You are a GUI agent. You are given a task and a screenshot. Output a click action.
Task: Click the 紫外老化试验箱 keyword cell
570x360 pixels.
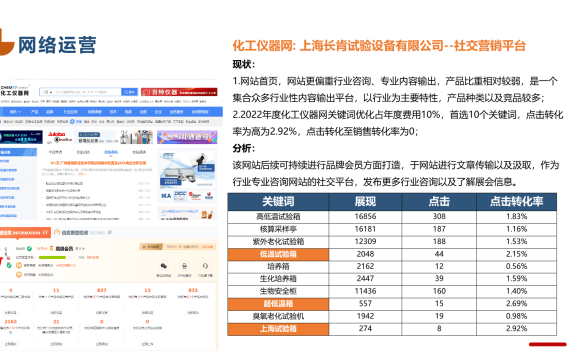point(278,241)
